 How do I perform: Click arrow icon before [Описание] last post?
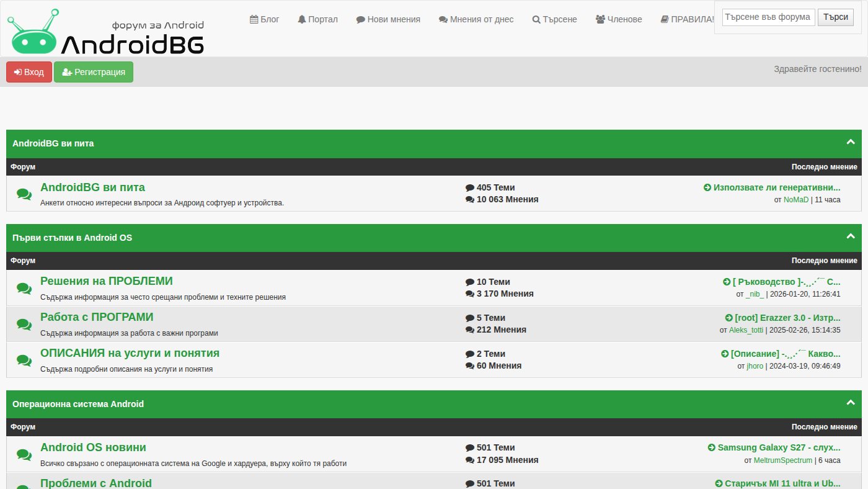725,354
